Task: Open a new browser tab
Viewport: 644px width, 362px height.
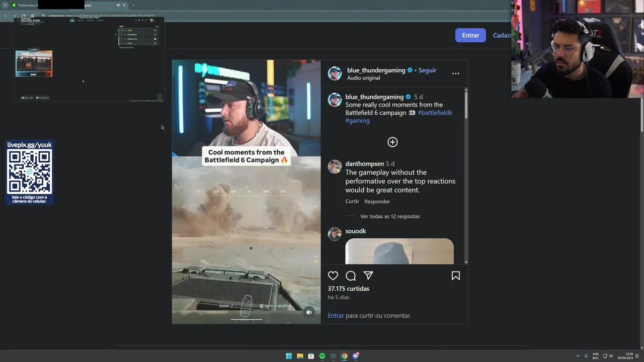Action: (x=133, y=5)
